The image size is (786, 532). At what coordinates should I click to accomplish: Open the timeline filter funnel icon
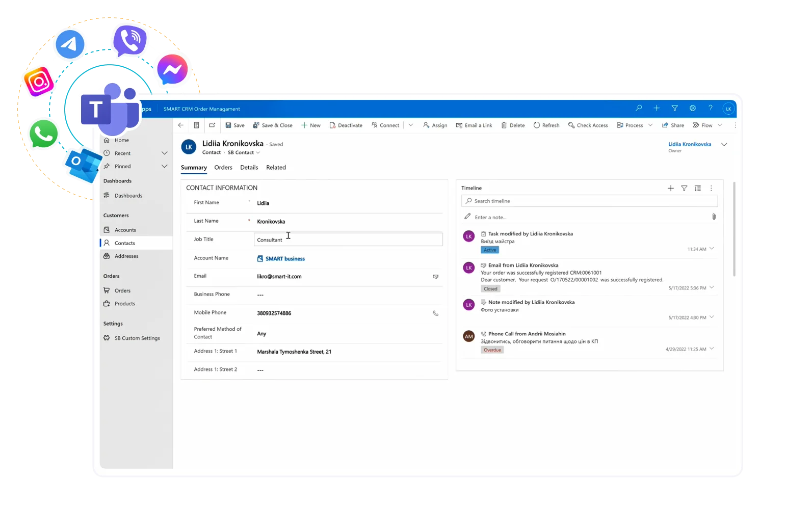(684, 188)
